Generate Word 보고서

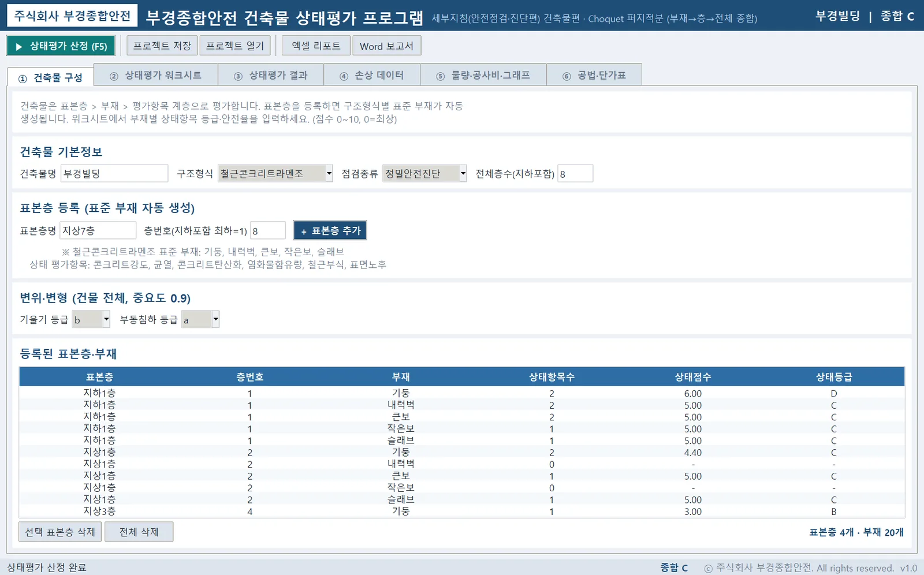[x=386, y=46]
